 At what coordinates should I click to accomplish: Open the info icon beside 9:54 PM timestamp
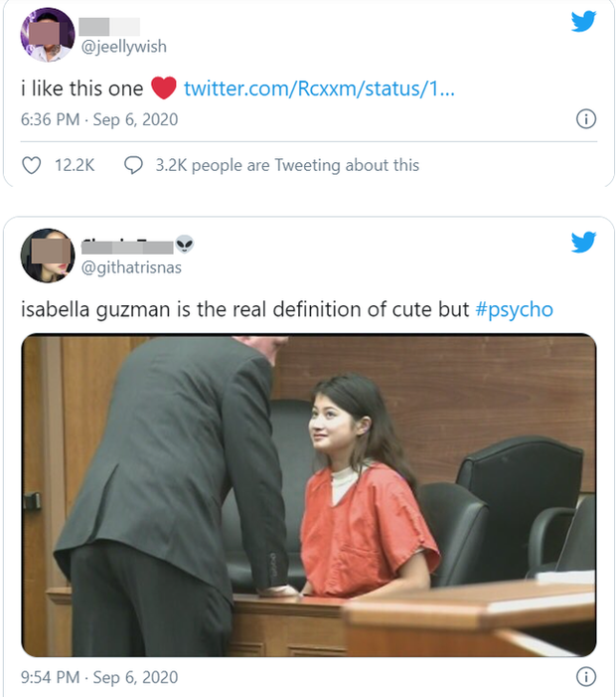click(x=586, y=677)
